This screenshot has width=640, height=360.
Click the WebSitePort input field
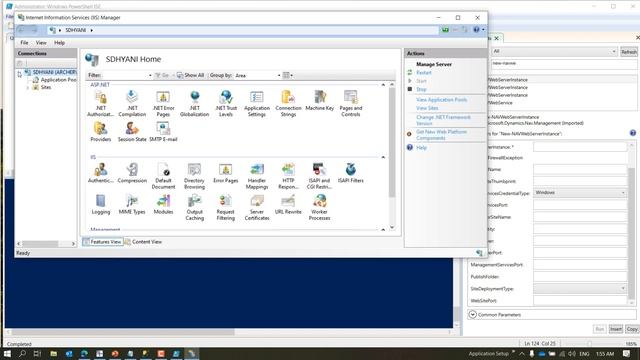pos(580,300)
